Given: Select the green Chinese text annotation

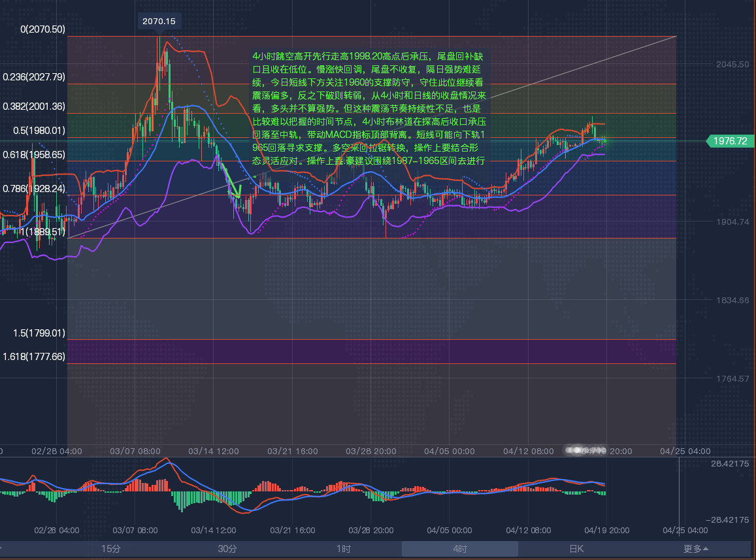Looking at the screenshot, I should [x=369, y=108].
